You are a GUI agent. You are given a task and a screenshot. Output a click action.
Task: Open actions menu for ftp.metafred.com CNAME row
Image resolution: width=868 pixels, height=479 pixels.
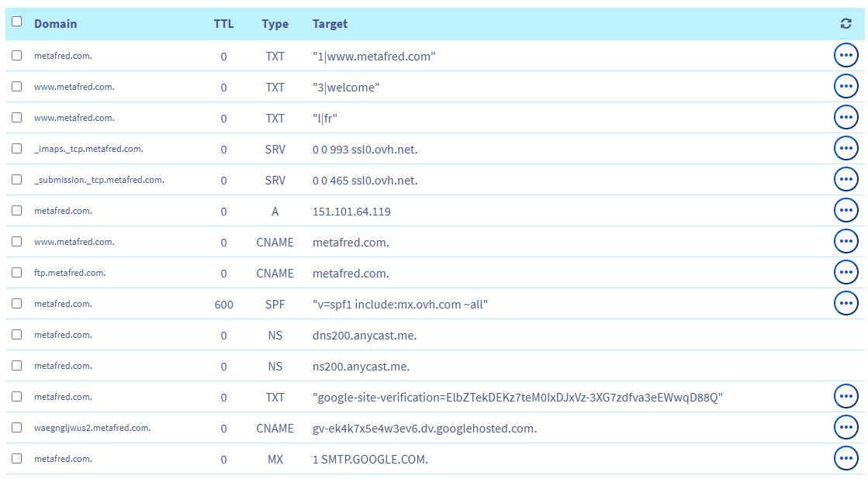(x=846, y=273)
